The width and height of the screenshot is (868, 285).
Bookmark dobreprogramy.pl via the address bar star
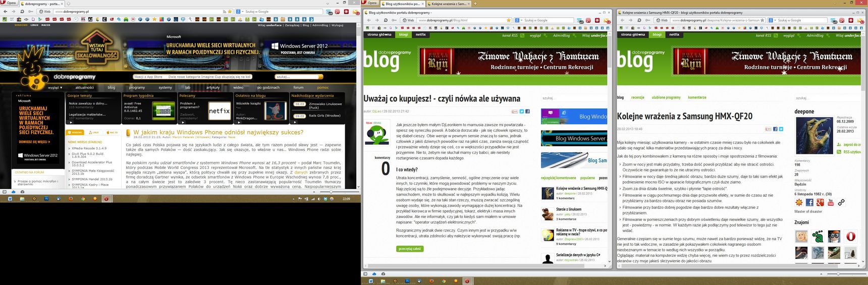(230, 11)
